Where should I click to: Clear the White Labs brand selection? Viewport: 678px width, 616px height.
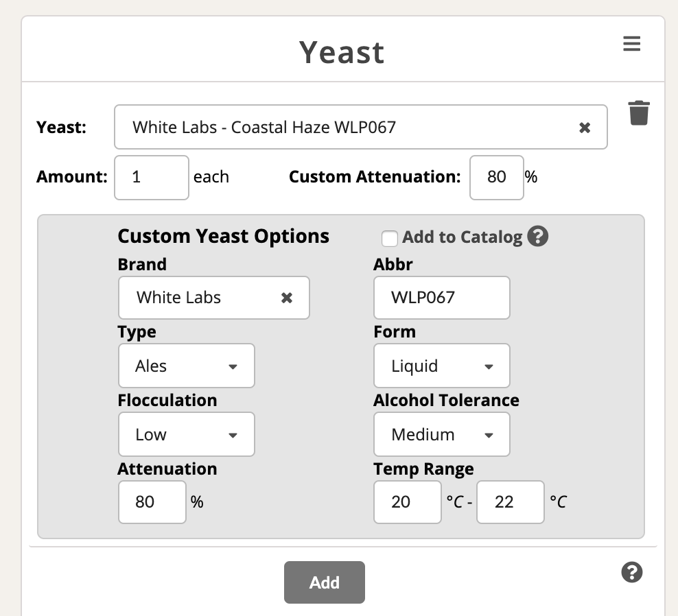tap(287, 298)
